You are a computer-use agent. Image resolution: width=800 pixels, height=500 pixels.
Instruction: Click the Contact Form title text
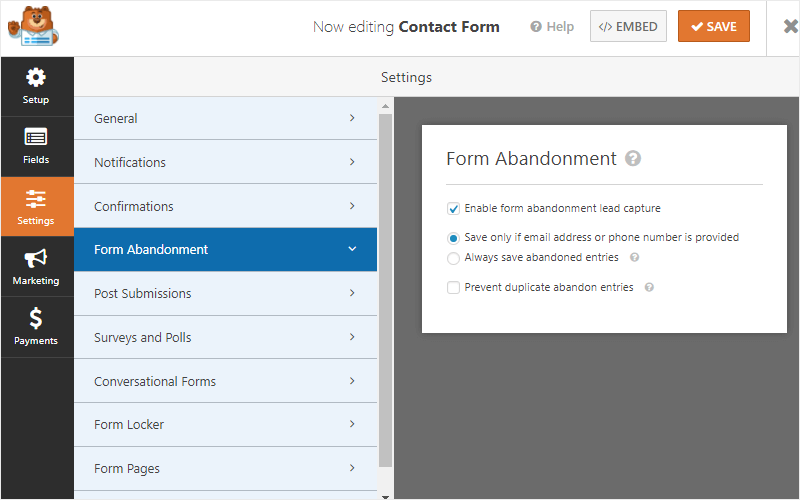pyautogui.click(x=449, y=27)
